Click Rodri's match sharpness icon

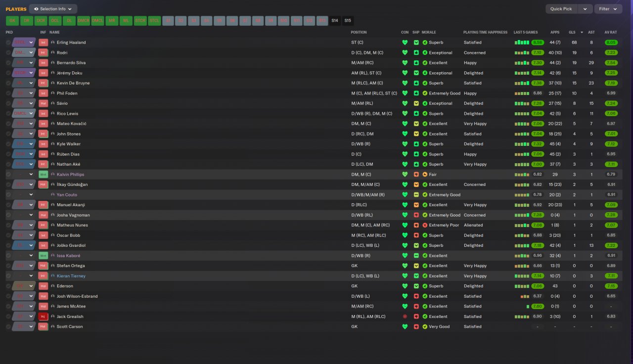click(x=416, y=52)
